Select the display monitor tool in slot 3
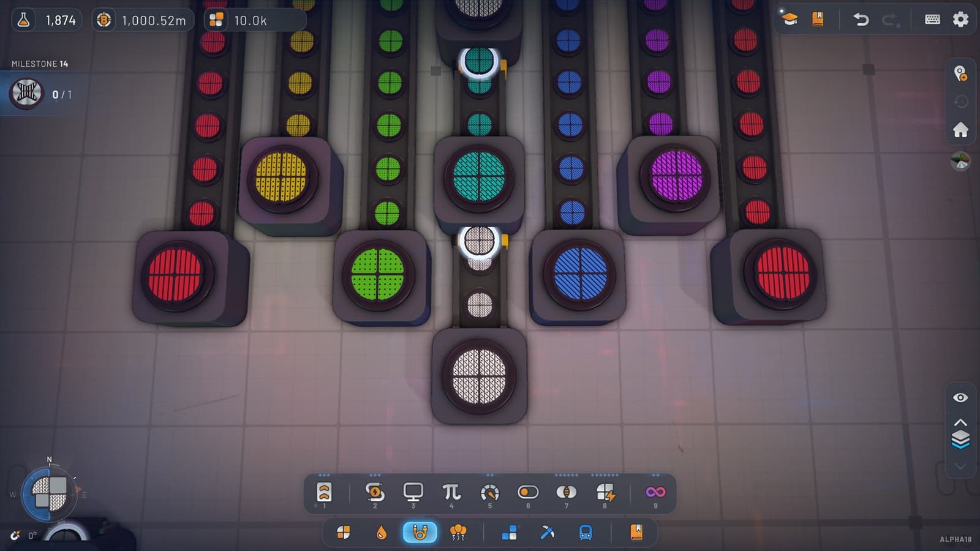Screen dimensions: 980x551 tap(413, 492)
